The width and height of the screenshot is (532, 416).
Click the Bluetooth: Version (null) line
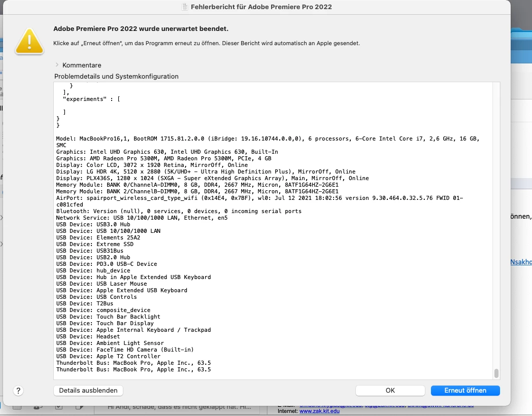(179, 211)
